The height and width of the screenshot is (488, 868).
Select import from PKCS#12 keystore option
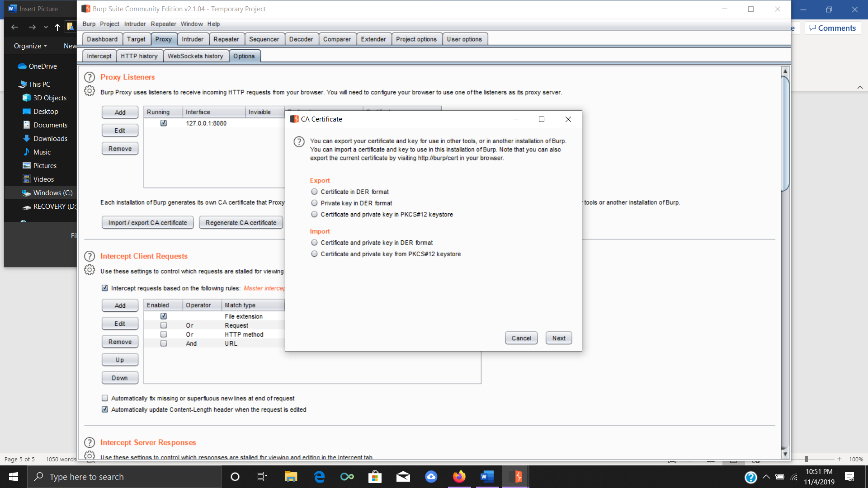314,254
